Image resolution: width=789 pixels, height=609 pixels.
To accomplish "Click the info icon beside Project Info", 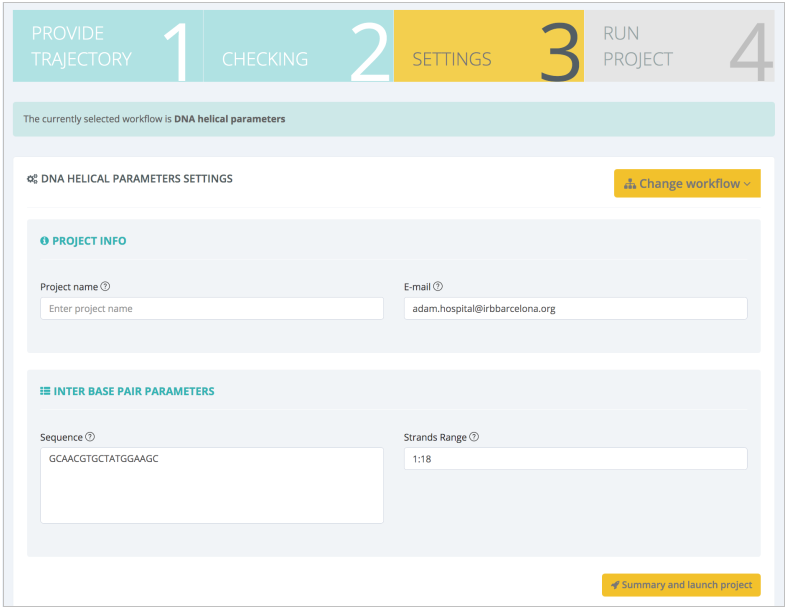I will click(x=44, y=241).
